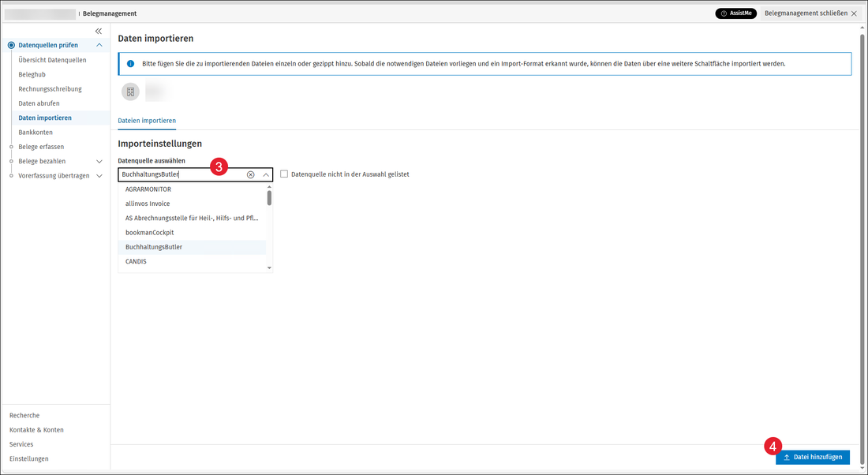
Task: Click the Datei hinzufügen button
Action: click(813, 458)
